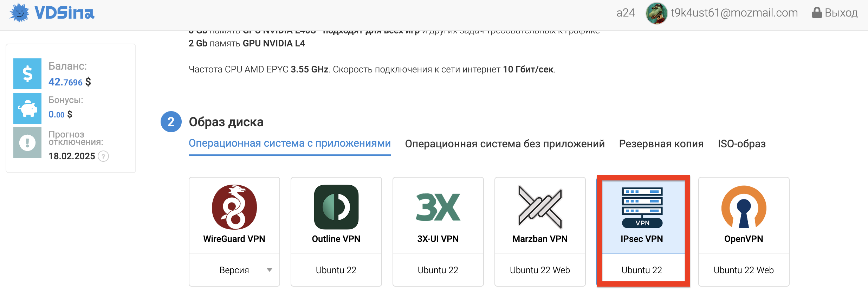Click the text 10 Гбит/сек

tap(528, 69)
